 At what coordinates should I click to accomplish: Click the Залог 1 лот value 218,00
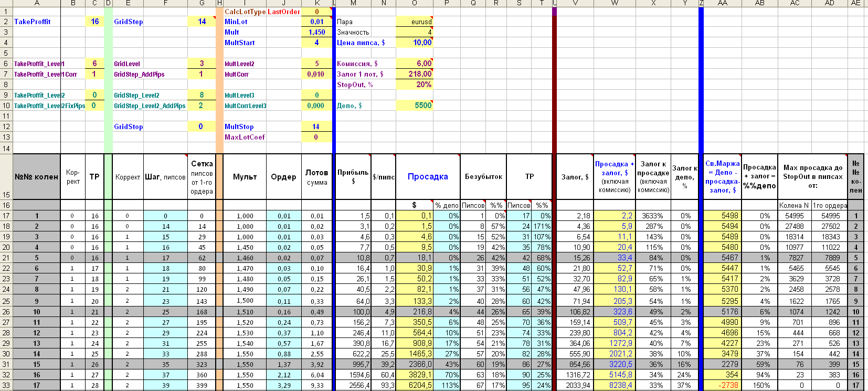click(x=415, y=74)
